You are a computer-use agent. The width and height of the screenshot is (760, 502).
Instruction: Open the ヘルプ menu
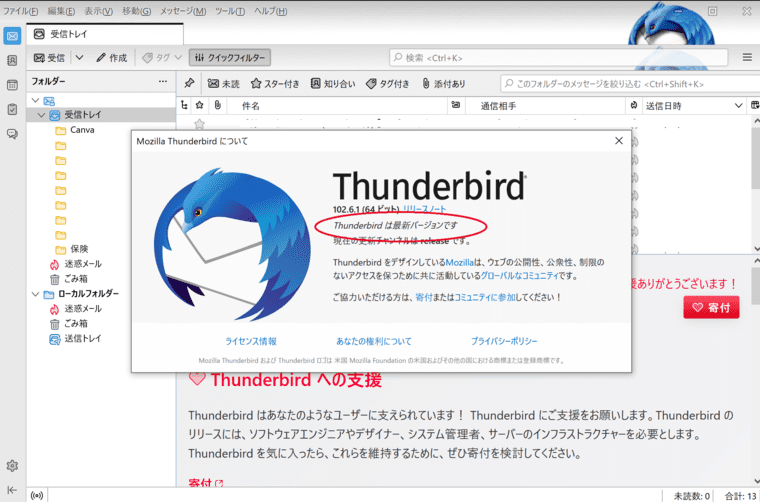click(270, 11)
